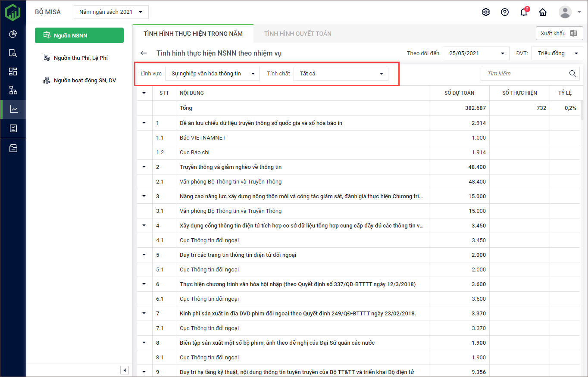Select the organization tree sidebar icon
588x377 pixels.
point(13,90)
